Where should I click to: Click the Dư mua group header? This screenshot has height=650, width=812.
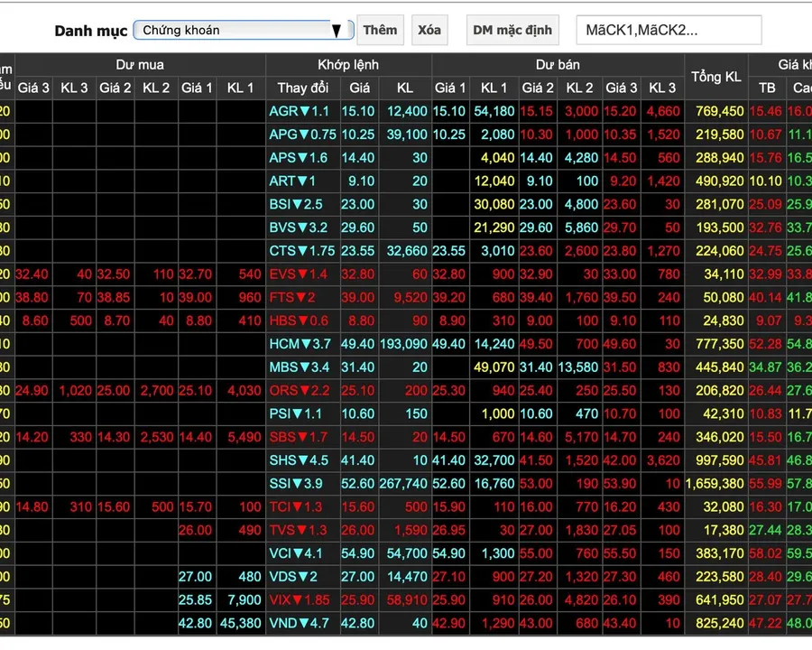140,65
